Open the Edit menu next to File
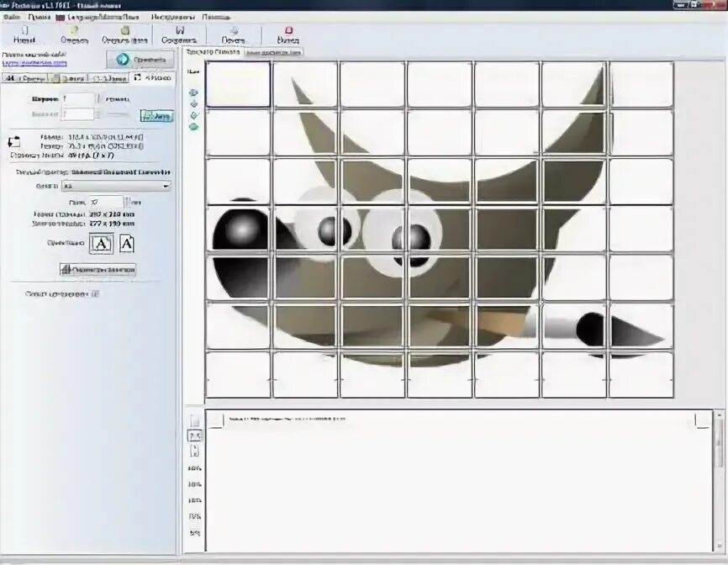Image resolution: width=728 pixels, height=565 pixels. pyautogui.click(x=39, y=17)
